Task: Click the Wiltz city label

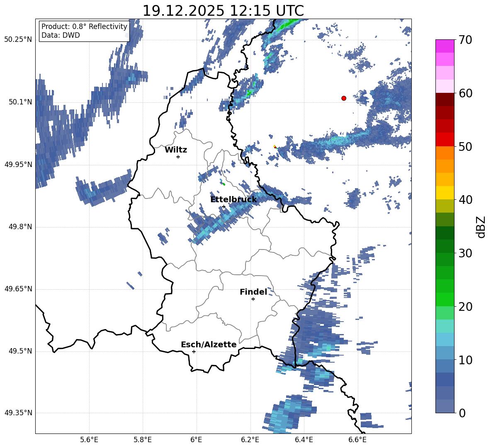Action: pos(176,150)
